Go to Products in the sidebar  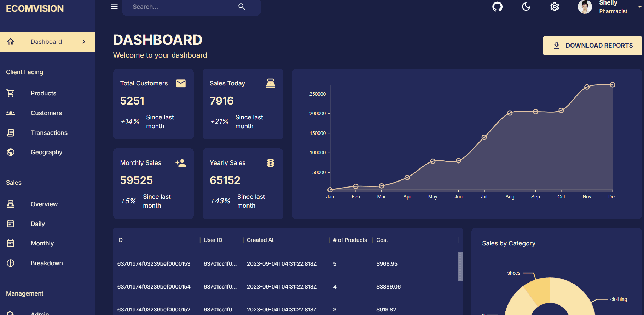(43, 93)
